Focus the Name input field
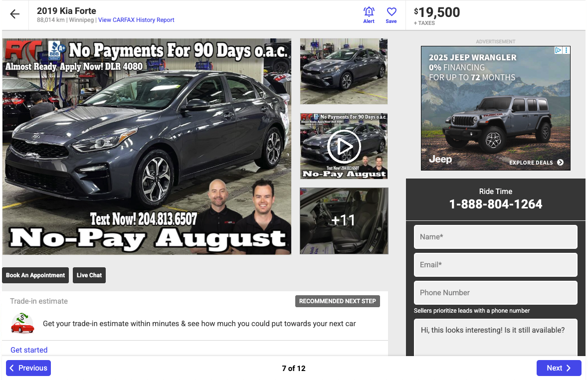This screenshot has width=588, height=380. 495,237
